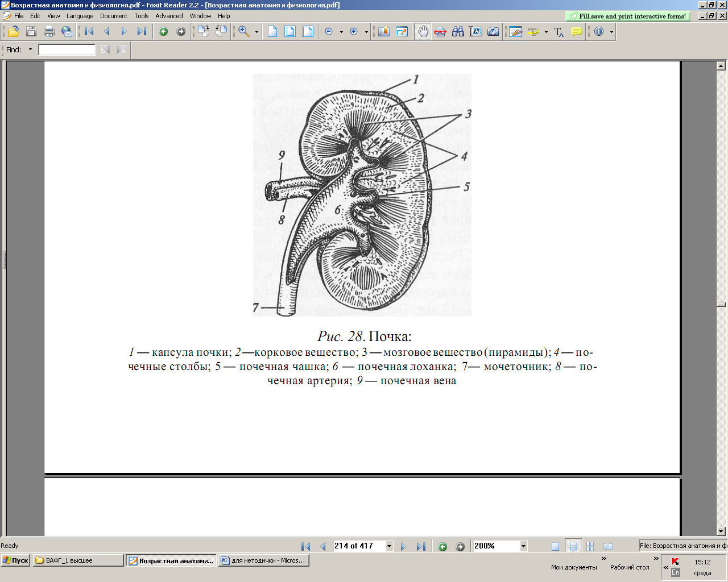Click the Рабочий стол taskbar toolbar
This screenshot has height=582, width=728.
(x=630, y=567)
